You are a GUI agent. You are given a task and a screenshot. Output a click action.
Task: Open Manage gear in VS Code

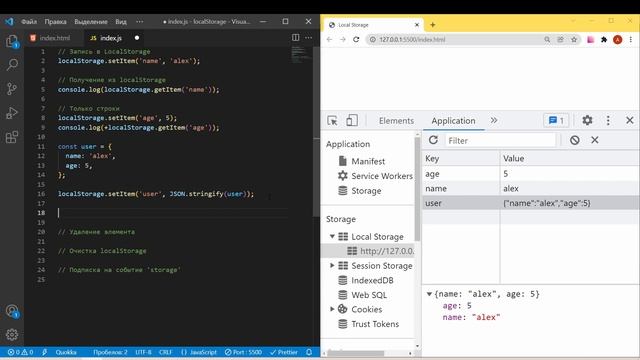click(12, 335)
